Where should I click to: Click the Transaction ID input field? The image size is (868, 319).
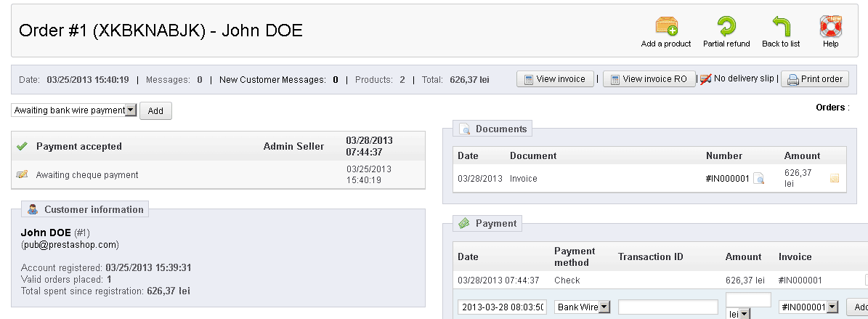(668, 307)
